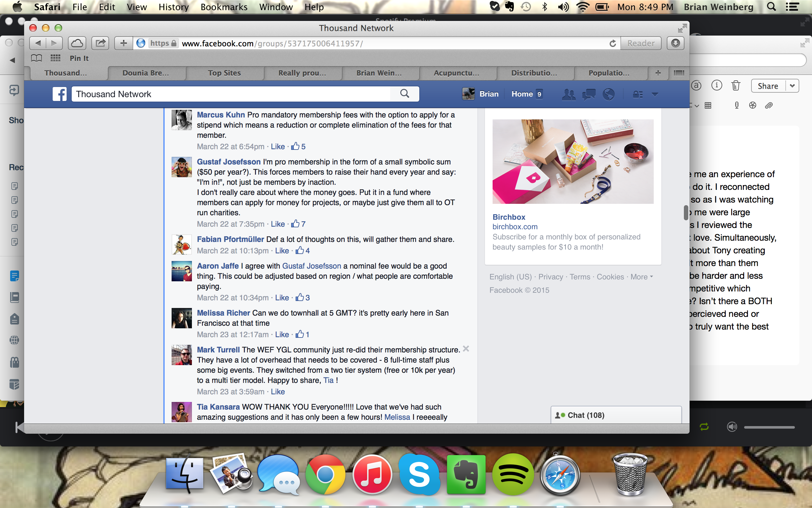
Task: Open new tab with plus button
Action: pos(658,73)
